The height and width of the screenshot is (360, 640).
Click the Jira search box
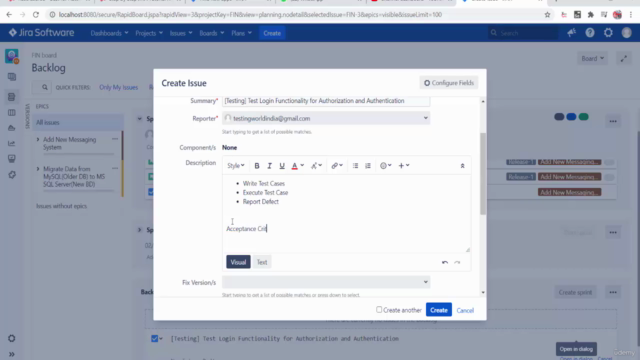click(x=523, y=33)
